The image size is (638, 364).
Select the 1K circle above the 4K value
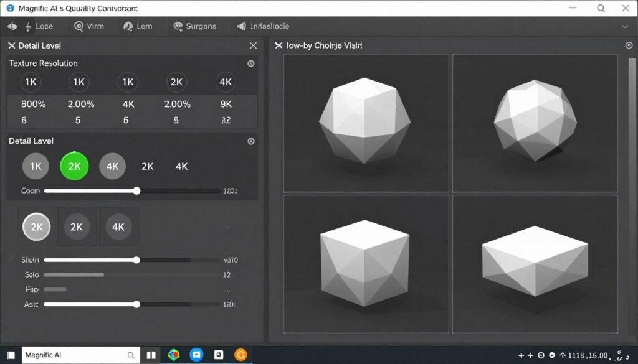coord(128,82)
